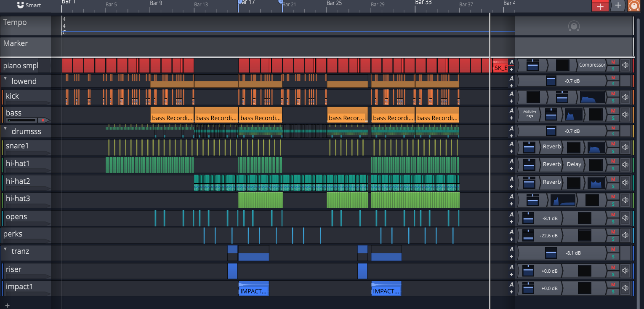Select the red SK_E clip on piano smpl
This screenshot has height=309, width=644.
(500, 66)
